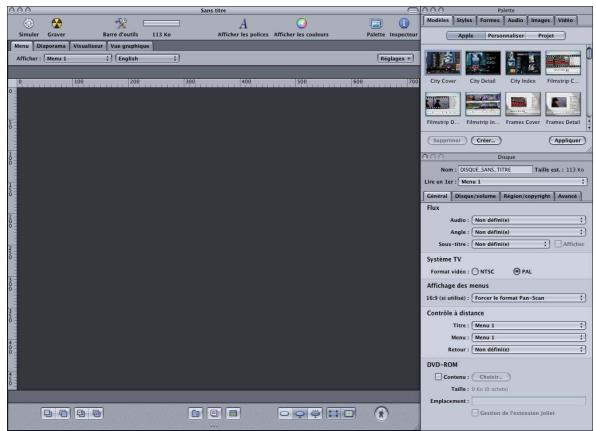
Task: Click Afficher les couleurs color wheel
Action: pyautogui.click(x=301, y=24)
